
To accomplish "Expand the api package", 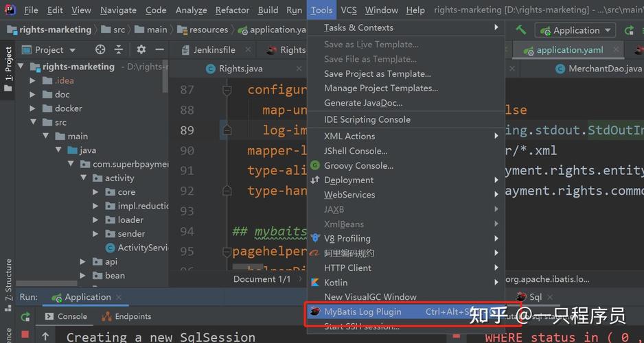I will (x=82, y=262).
